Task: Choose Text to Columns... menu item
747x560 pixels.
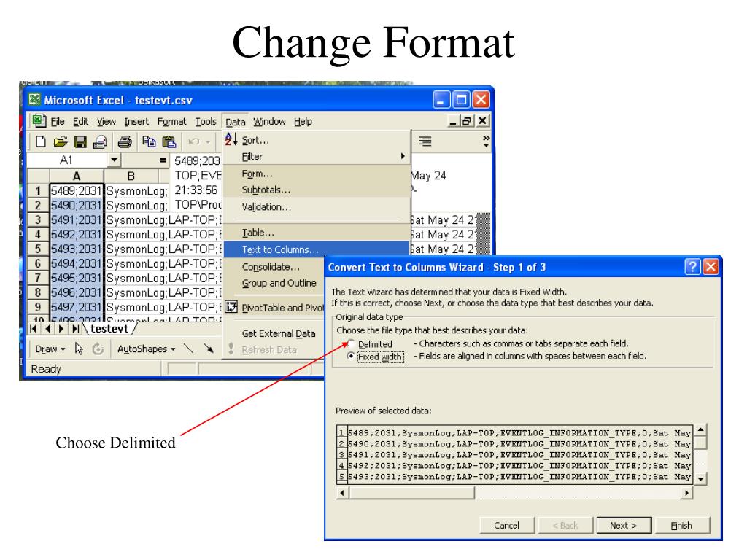Action: 317,249
